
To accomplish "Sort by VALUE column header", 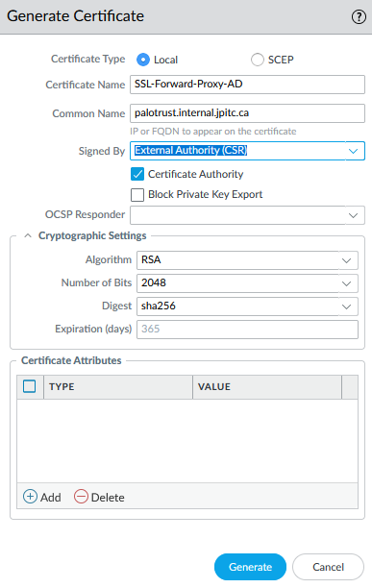I will [267, 387].
